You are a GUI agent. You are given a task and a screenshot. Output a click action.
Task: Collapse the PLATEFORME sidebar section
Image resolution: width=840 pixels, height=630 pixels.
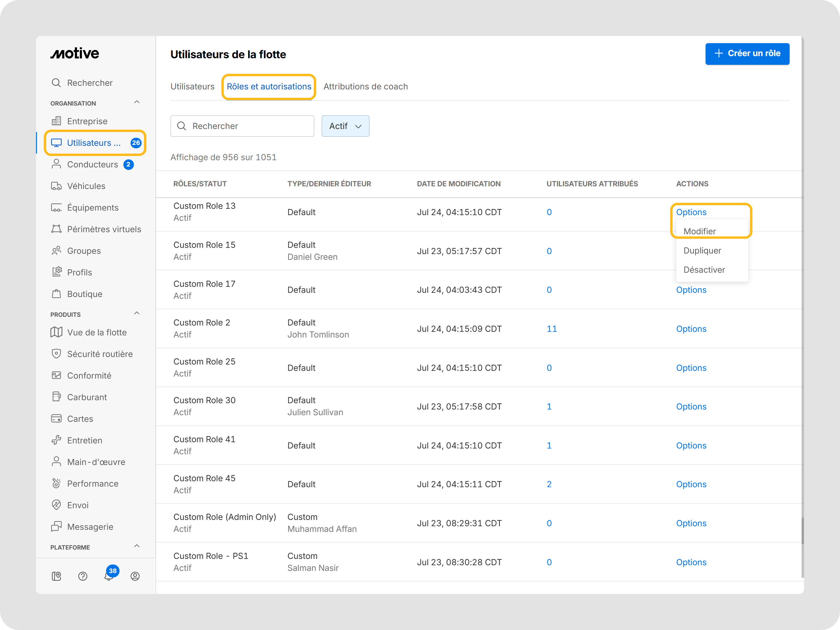(137, 546)
